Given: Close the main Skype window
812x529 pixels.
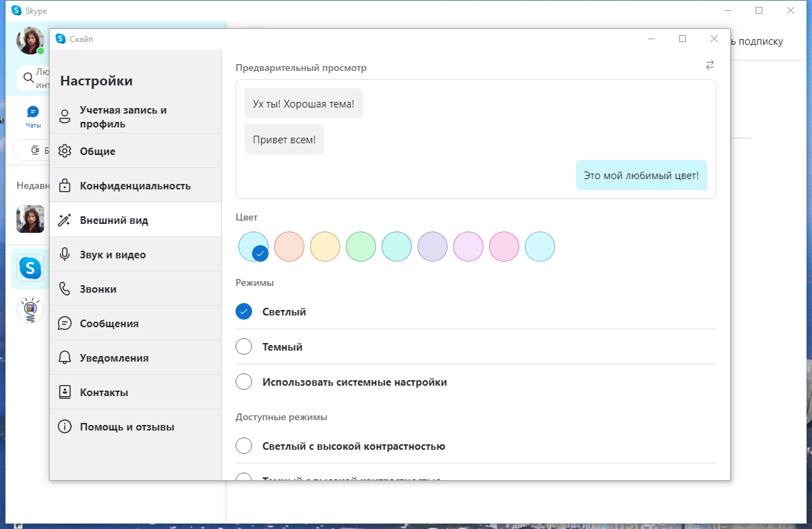Looking at the screenshot, I should (x=790, y=10).
